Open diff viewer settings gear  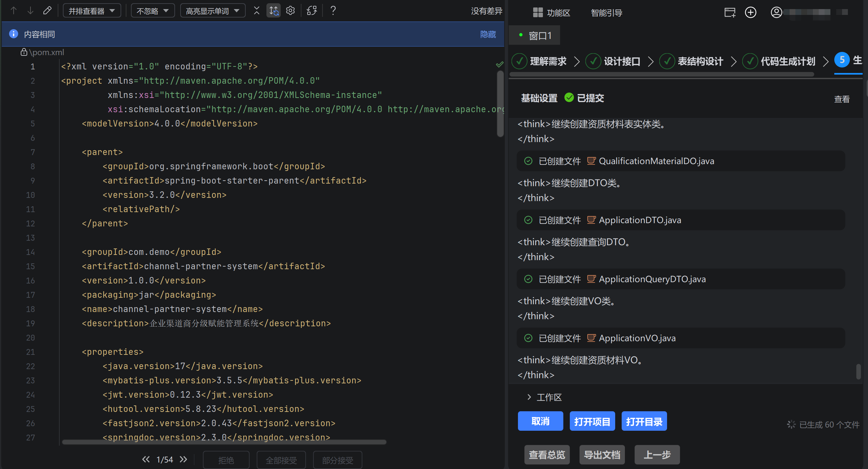coord(290,11)
